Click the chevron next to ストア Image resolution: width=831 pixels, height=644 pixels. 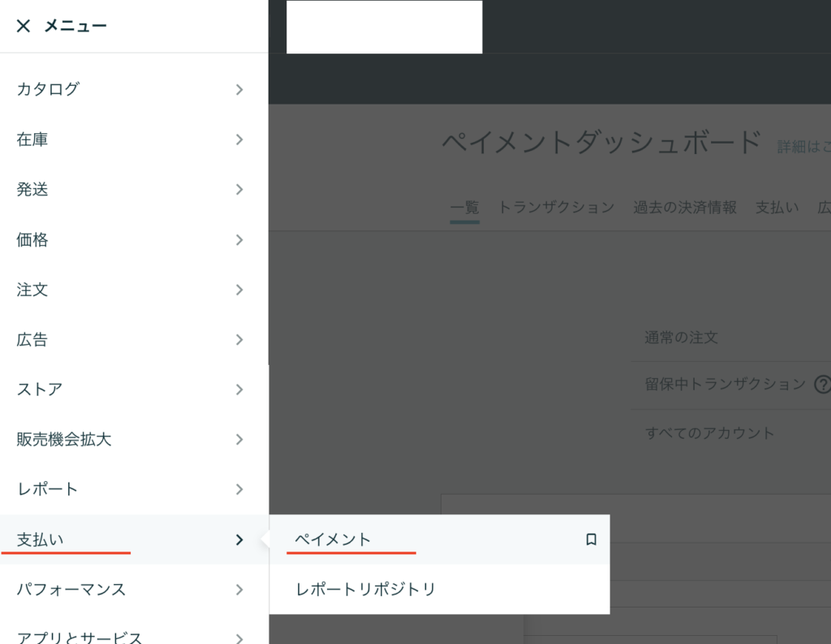pyautogui.click(x=239, y=389)
